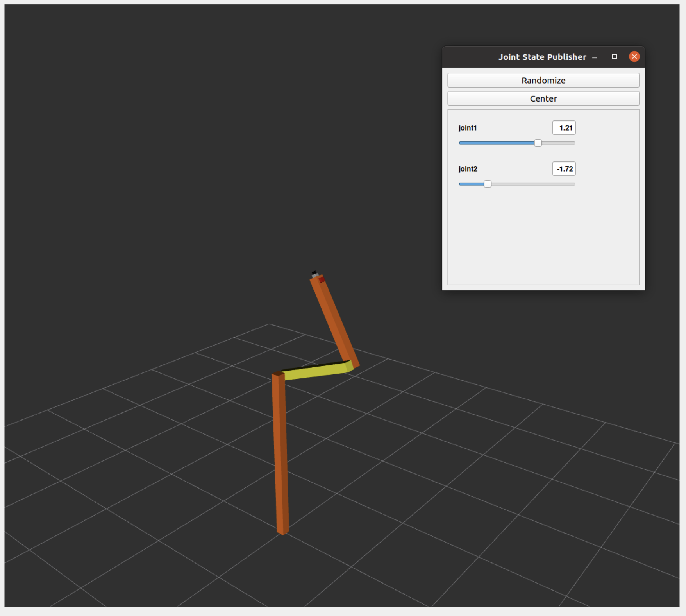Click the joint1 slider handle

click(538, 143)
